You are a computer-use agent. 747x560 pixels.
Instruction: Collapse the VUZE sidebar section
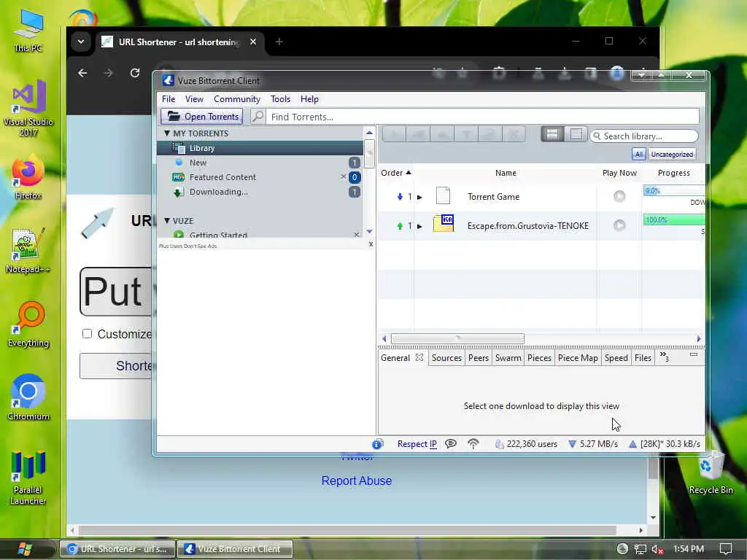[x=167, y=220]
